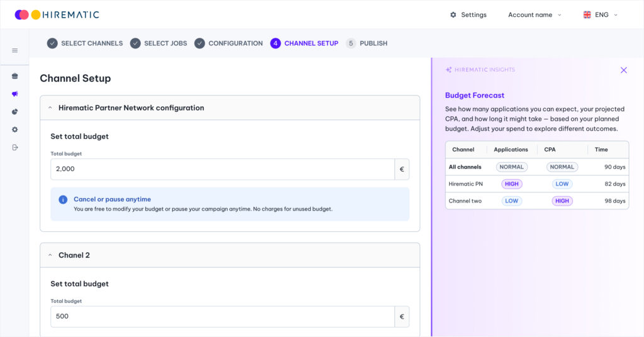
Task: Select the Hirematic PN row label
Action: click(466, 184)
